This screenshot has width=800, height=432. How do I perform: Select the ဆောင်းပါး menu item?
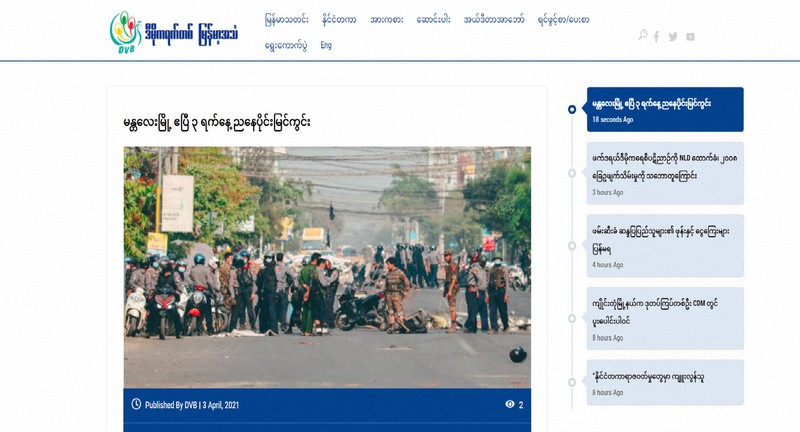433,20
